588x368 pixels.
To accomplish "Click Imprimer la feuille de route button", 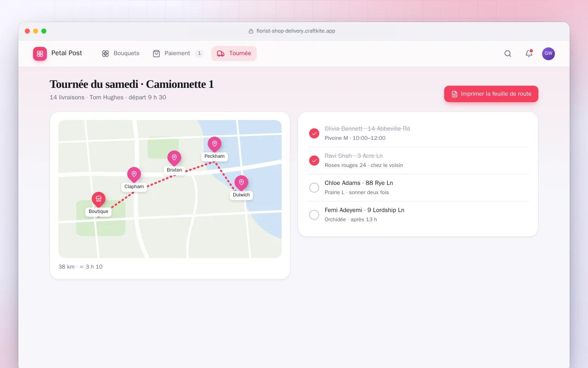I will coord(491,94).
